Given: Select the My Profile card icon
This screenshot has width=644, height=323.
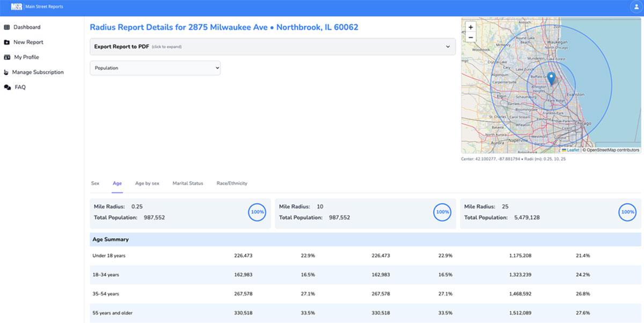Looking at the screenshot, I should [x=8, y=57].
